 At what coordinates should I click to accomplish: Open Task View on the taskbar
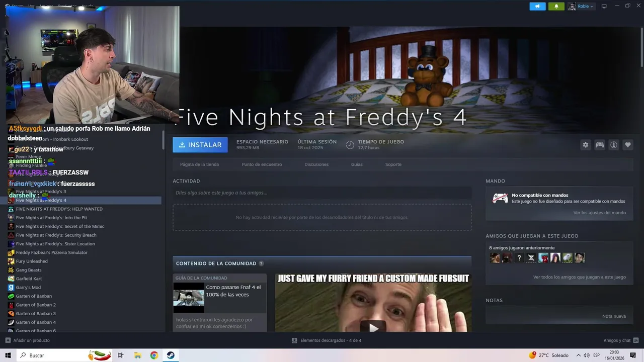tap(121, 355)
